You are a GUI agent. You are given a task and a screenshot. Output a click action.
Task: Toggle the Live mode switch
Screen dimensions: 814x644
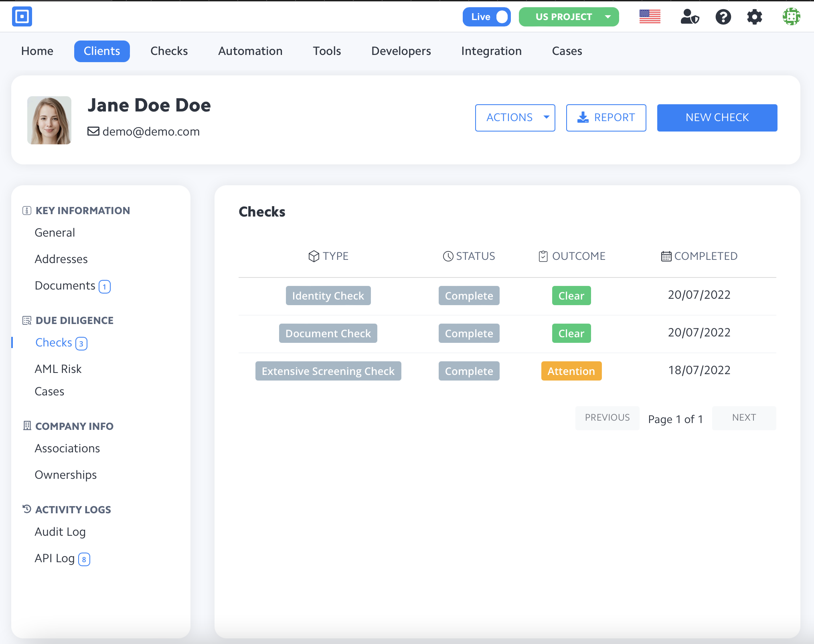[486, 17]
